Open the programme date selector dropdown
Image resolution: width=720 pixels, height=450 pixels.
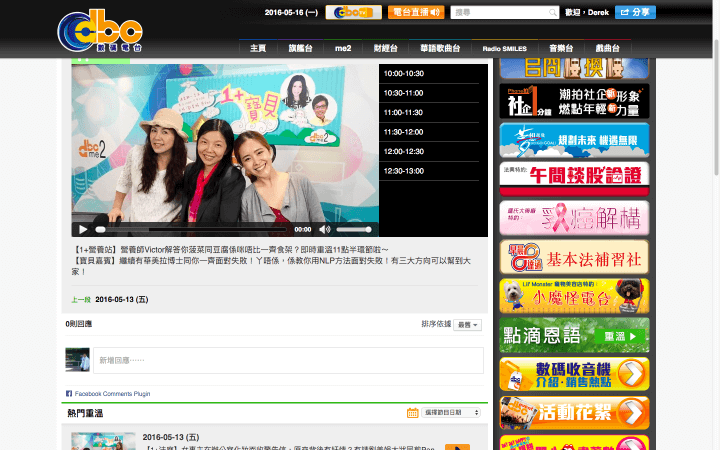coord(451,412)
